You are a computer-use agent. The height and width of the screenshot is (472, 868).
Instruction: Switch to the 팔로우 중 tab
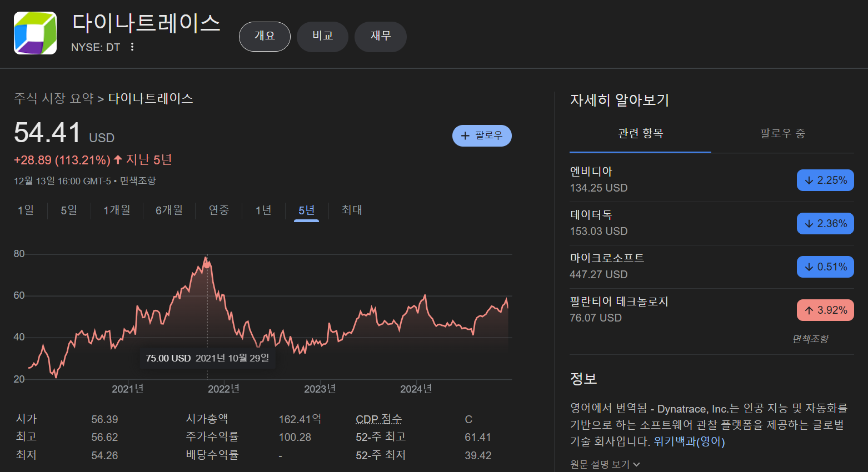[x=782, y=134]
